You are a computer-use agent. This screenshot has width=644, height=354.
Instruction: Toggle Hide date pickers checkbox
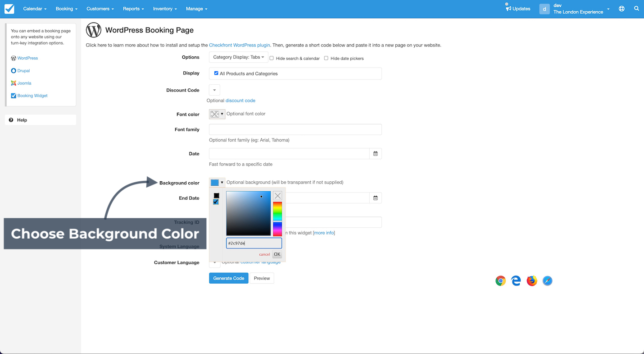tap(326, 58)
